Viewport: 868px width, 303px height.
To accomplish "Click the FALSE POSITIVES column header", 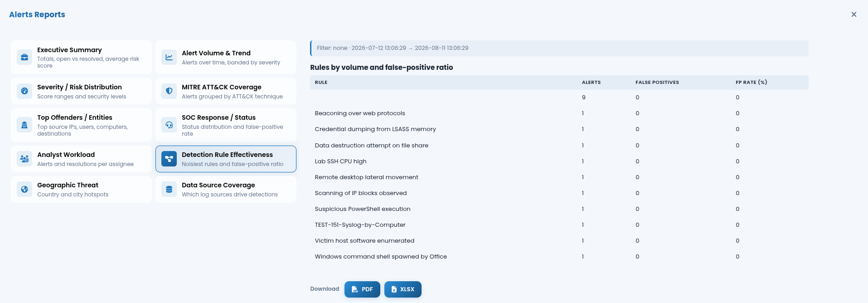I will pyautogui.click(x=657, y=83).
